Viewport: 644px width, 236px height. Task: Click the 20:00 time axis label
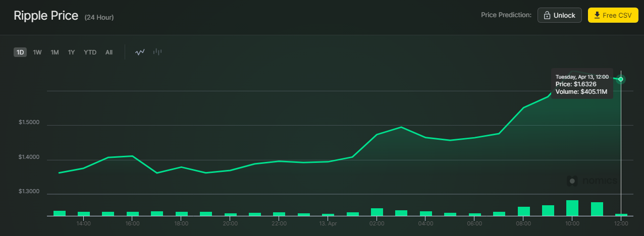pos(230,223)
